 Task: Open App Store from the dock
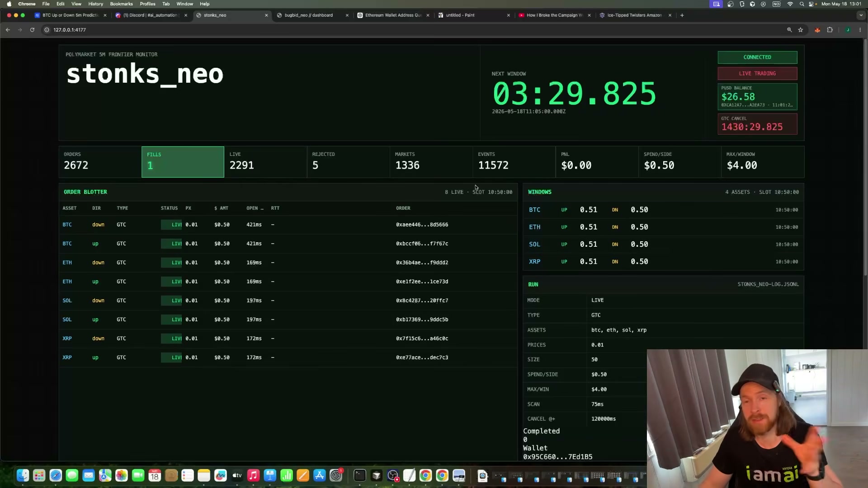tap(320, 475)
